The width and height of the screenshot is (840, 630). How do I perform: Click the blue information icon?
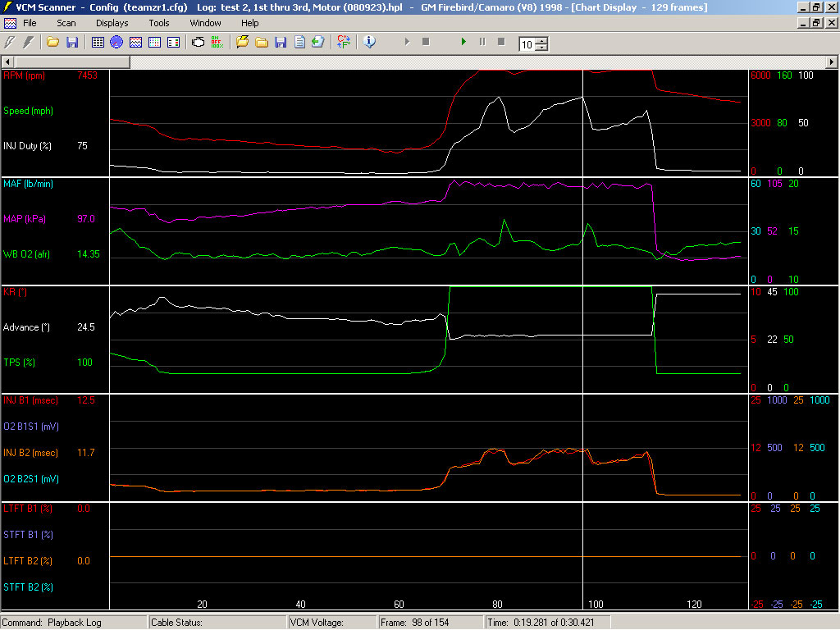tap(369, 42)
